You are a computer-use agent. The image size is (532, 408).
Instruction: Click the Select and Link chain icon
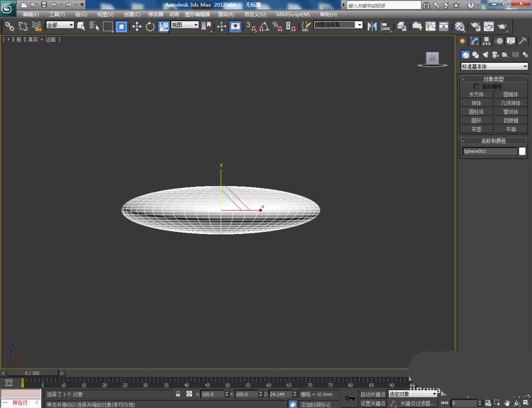point(10,26)
